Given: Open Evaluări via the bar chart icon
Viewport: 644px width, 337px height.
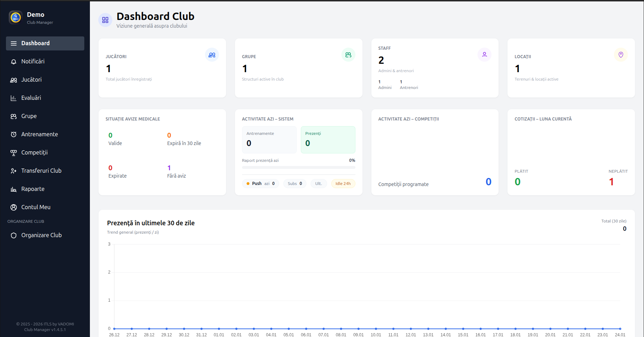Looking at the screenshot, I should pos(13,98).
